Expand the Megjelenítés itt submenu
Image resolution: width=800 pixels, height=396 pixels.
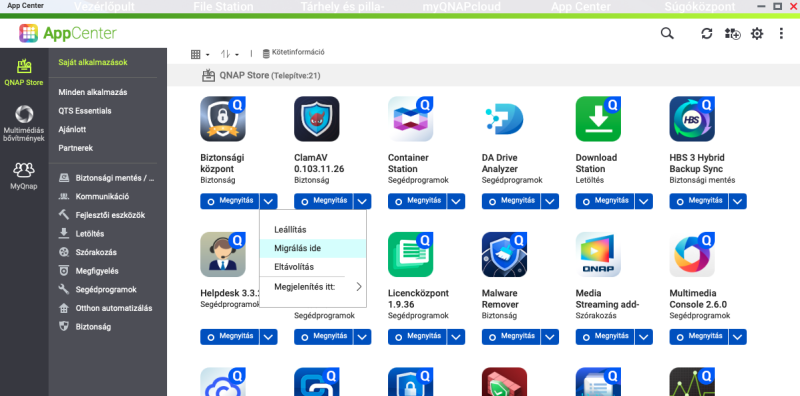(313, 286)
